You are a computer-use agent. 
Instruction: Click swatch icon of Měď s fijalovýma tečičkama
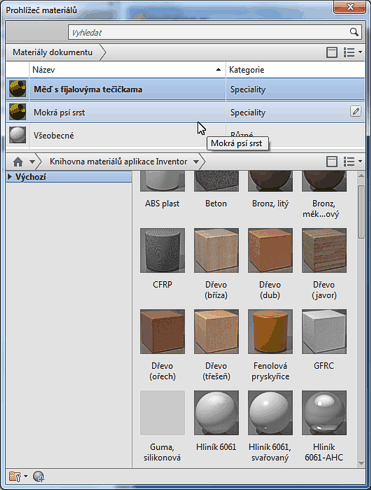17,89
